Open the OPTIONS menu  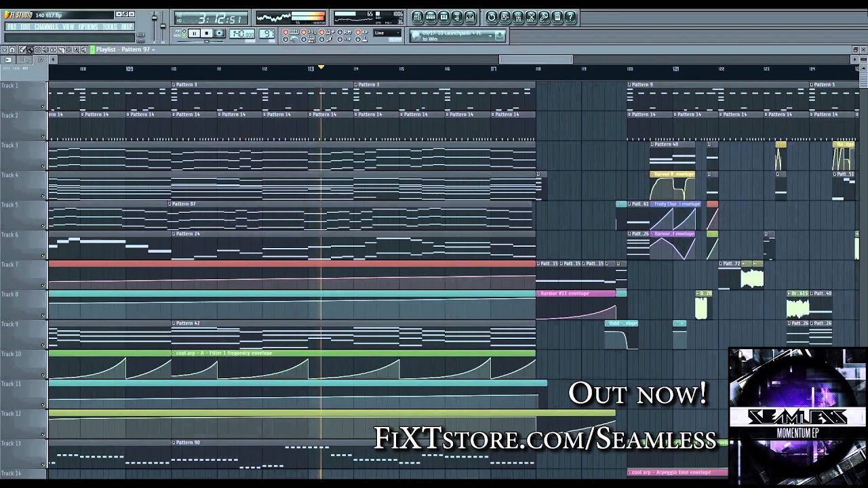88,26
